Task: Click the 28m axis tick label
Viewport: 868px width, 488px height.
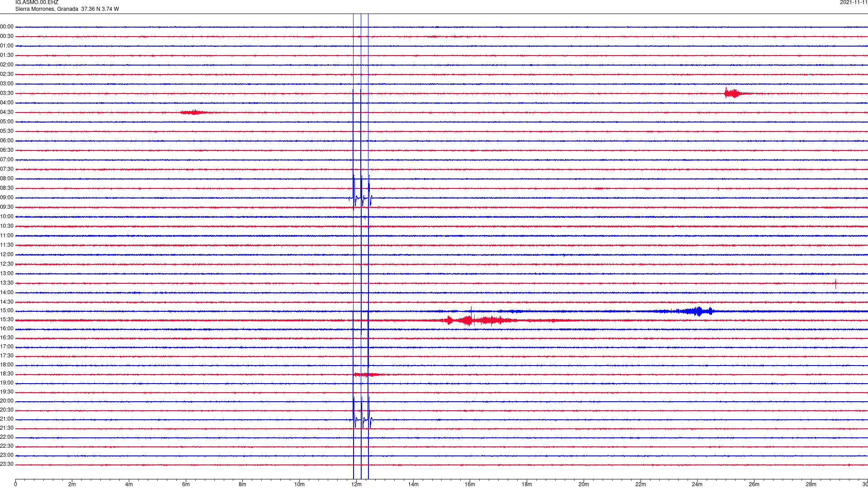Action: [x=811, y=484]
